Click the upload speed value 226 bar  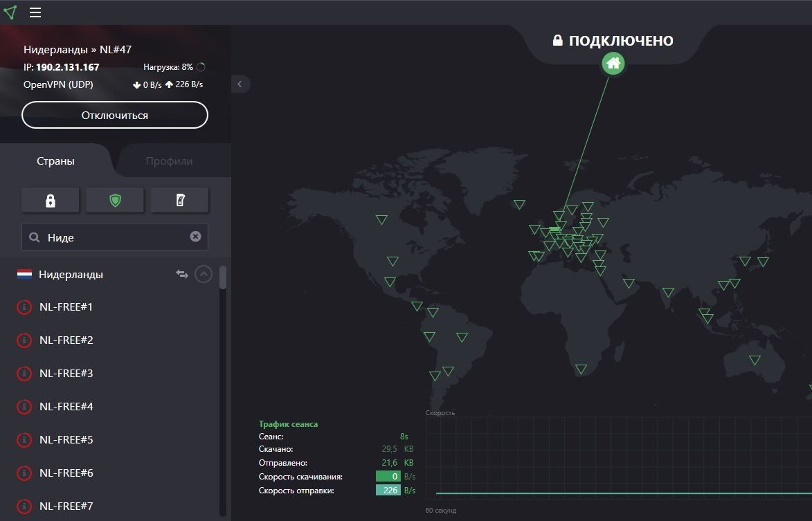click(388, 490)
